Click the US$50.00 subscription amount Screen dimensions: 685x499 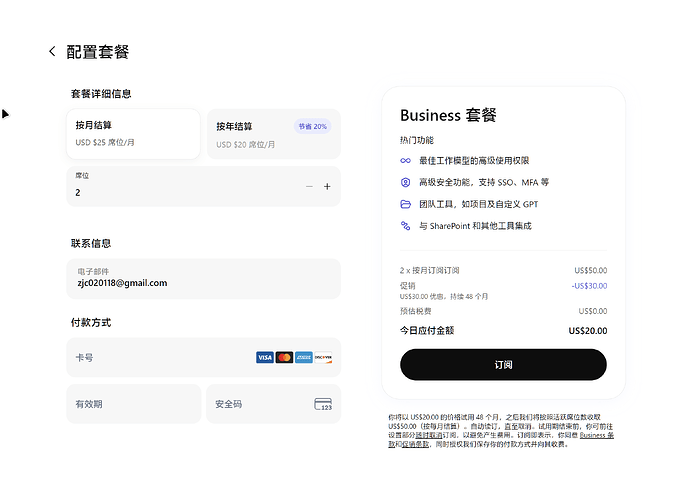tap(591, 270)
